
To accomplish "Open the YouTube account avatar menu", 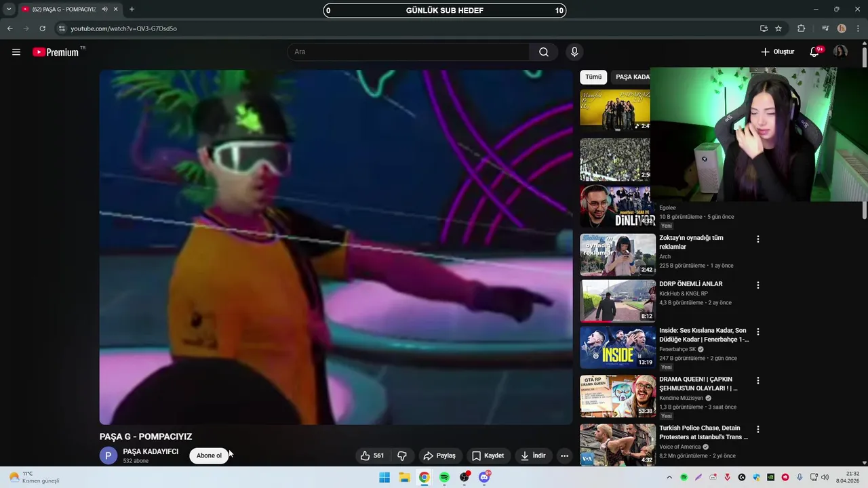I will click(x=840, y=52).
